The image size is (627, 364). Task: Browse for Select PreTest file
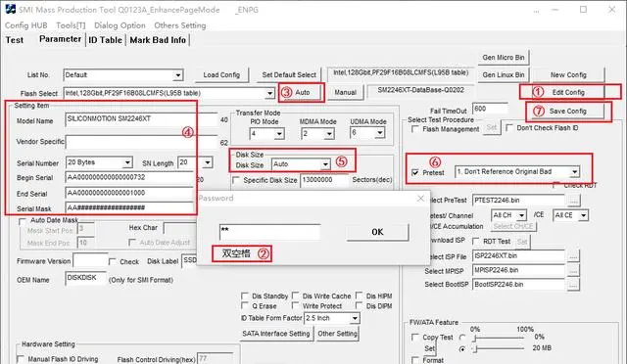pyautogui.click(x=573, y=201)
